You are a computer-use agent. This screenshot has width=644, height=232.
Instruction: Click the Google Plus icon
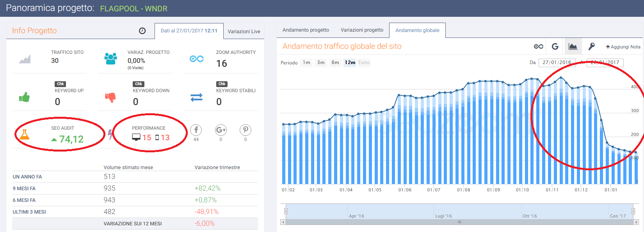tap(221, 130)
